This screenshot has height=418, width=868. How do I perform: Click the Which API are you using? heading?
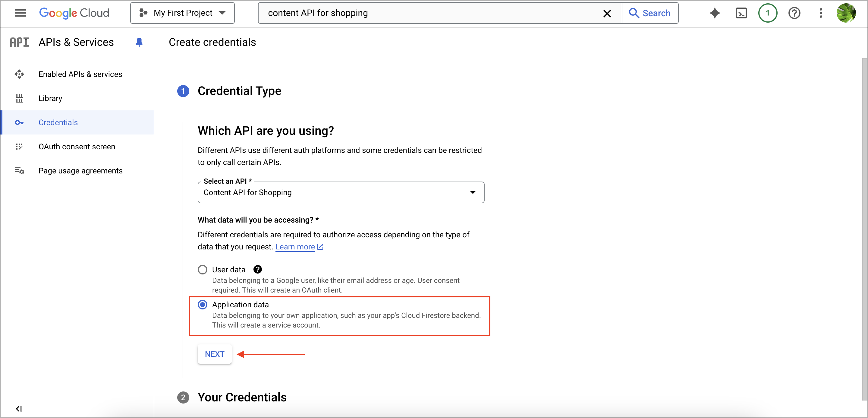(x=266, y=131)
